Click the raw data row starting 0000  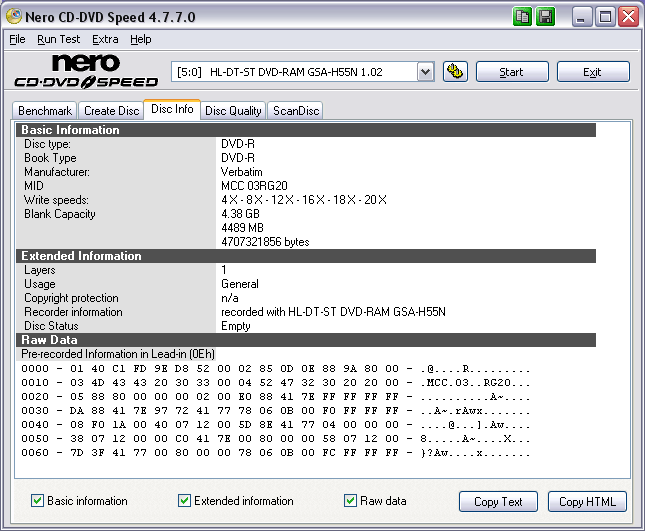275,369
